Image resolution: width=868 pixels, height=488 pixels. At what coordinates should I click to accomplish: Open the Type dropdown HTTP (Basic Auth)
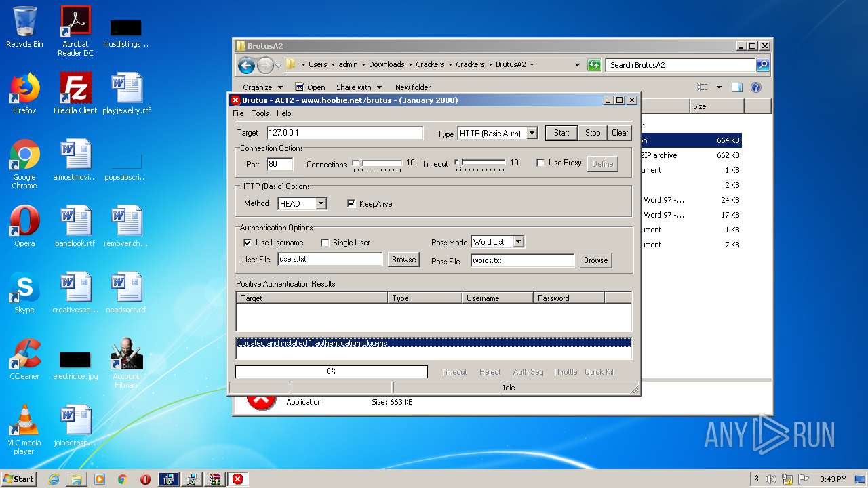[x=532, y=133]
